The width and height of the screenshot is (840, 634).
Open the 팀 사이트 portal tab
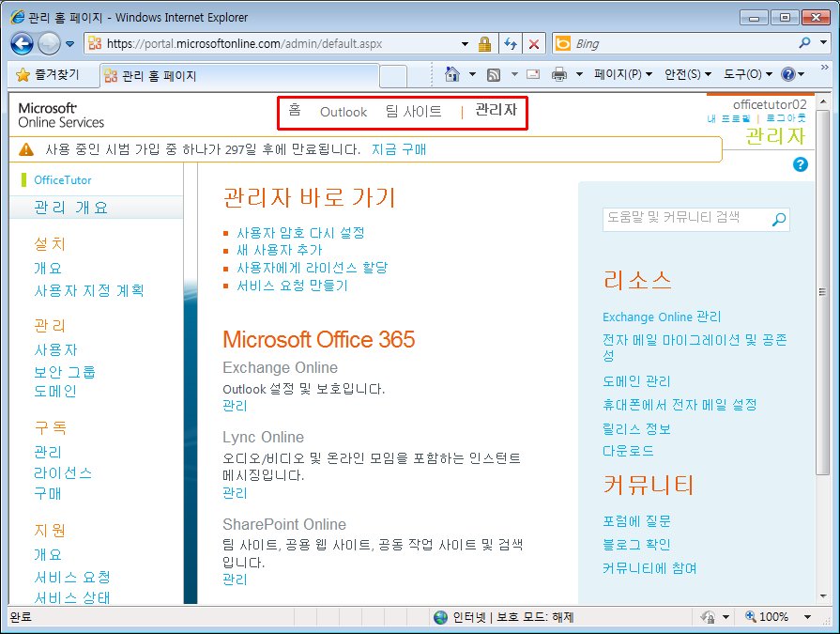point(413,112)
